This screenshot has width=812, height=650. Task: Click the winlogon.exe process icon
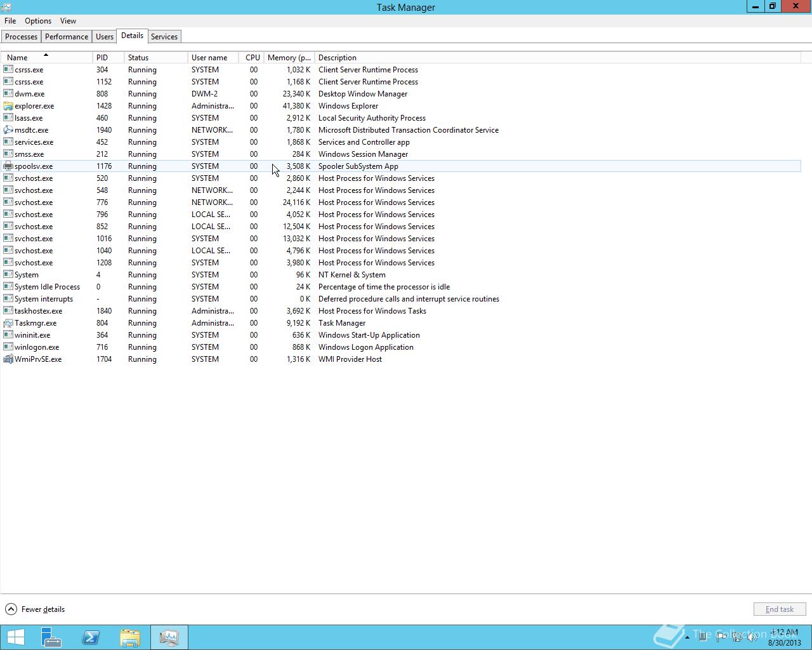pos(8,347)
